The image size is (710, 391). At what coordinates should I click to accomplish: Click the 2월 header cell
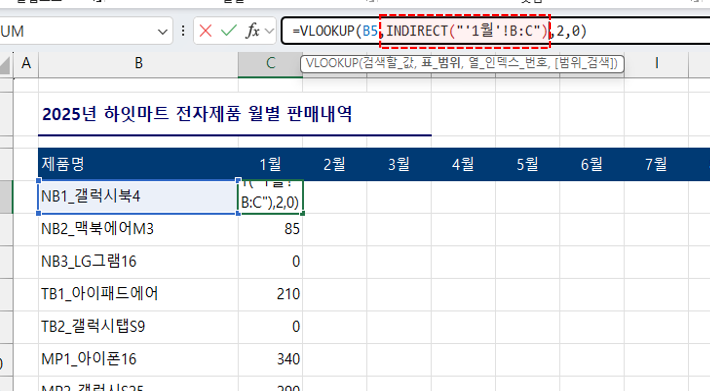pyautogui.click(x=335, y=164)
